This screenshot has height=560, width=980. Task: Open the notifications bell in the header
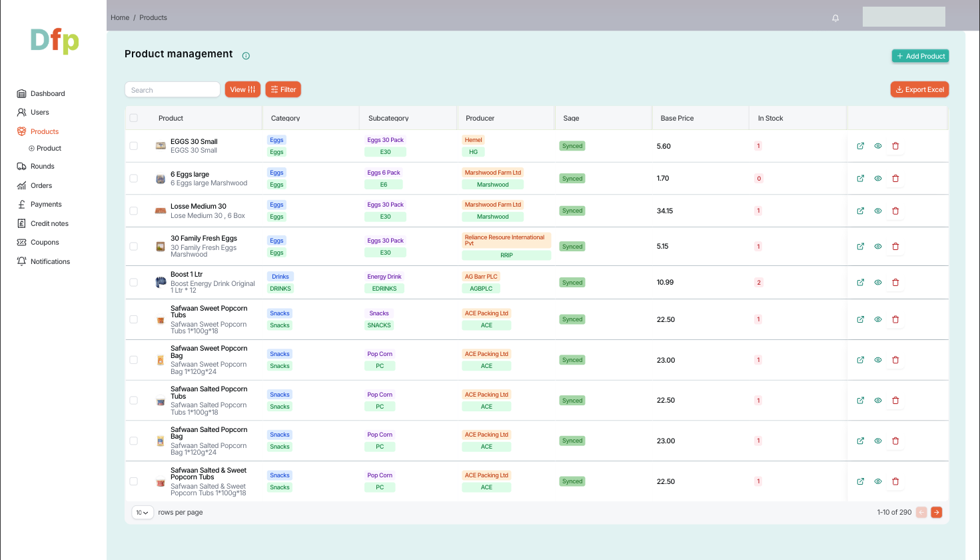[x=835, y=18]
